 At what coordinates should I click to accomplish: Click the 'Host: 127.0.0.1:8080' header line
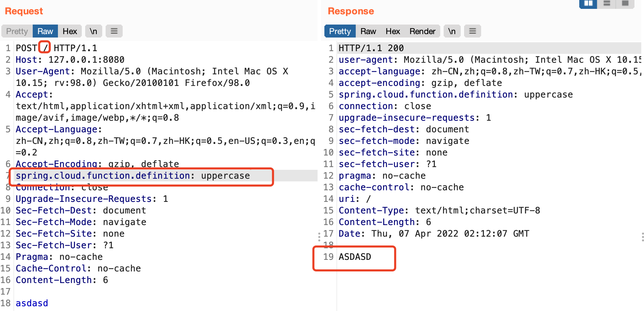coord(70,60)
